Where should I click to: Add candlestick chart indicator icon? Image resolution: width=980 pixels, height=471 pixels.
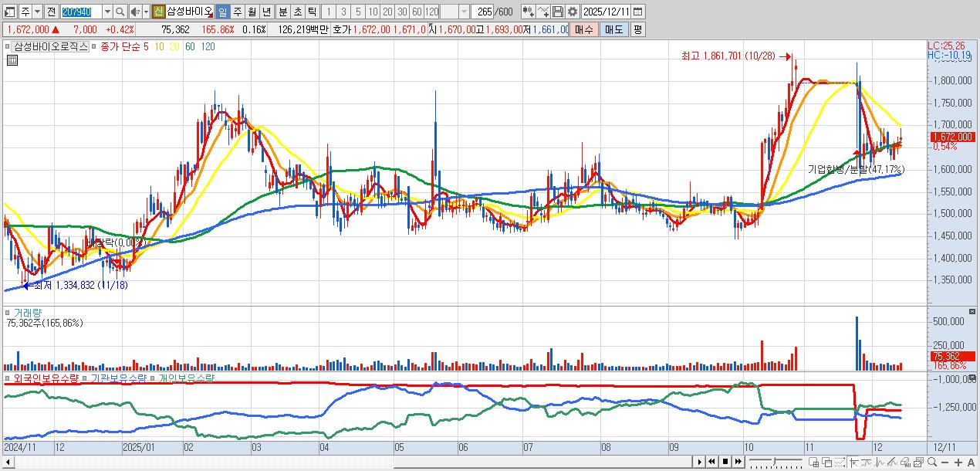[x=528, y=12]
